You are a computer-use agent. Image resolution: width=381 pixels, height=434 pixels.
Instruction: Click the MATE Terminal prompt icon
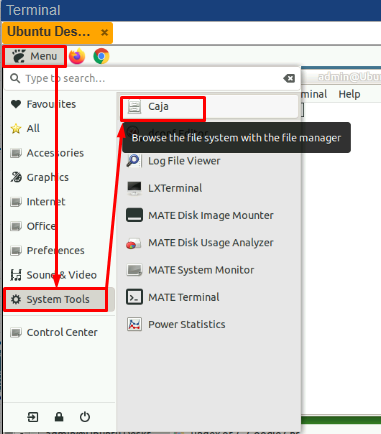134,297
